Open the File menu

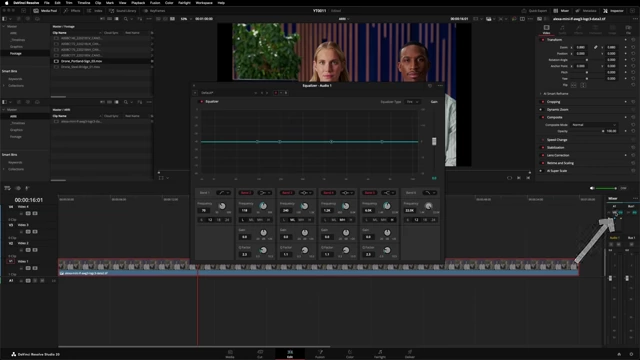point(47,3)
